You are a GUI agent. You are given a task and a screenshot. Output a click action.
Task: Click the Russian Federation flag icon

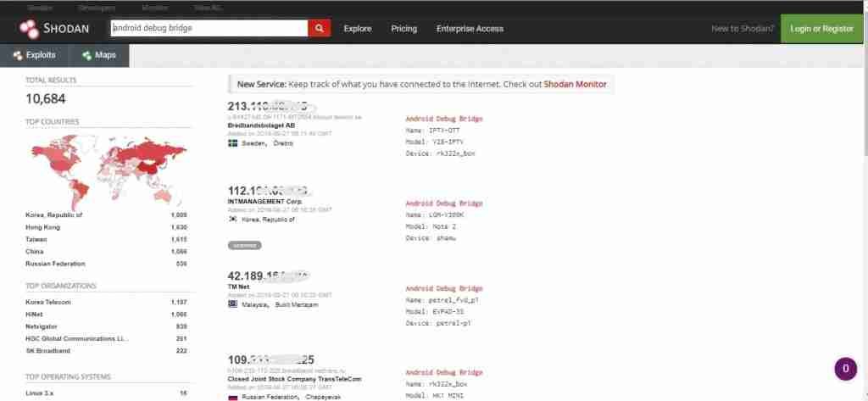click(x=233, y=397)
